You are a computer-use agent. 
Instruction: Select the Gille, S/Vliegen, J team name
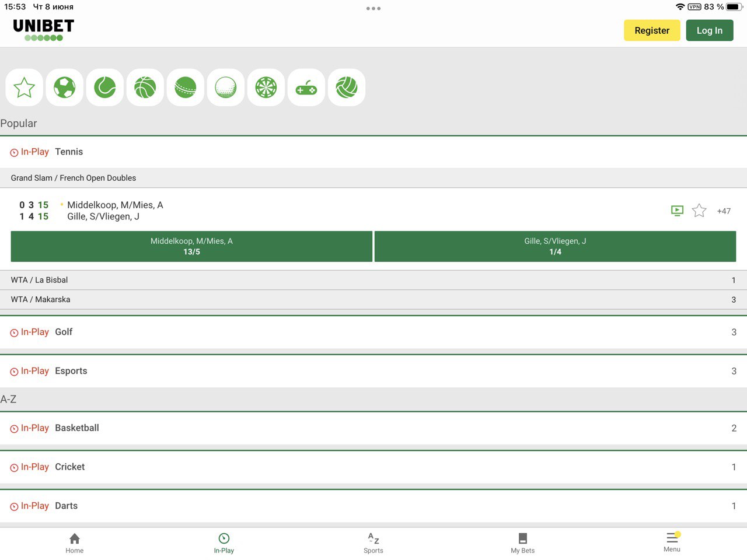[103, 216]
